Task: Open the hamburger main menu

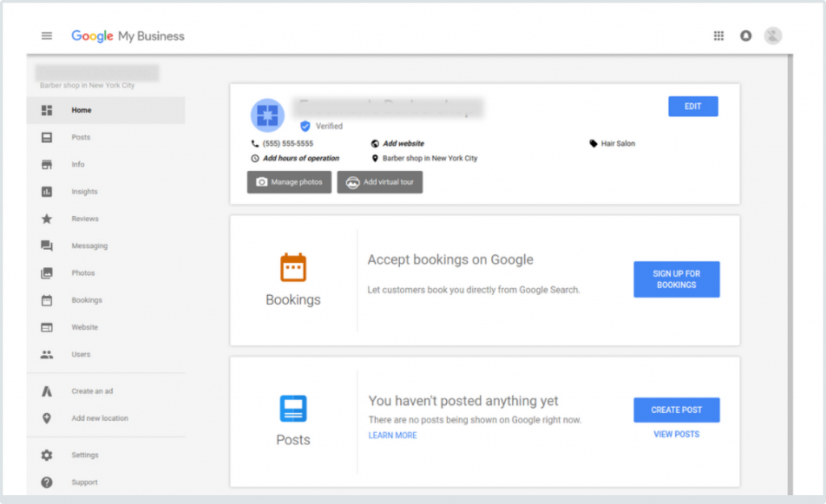Action: (x=46, y=35)
